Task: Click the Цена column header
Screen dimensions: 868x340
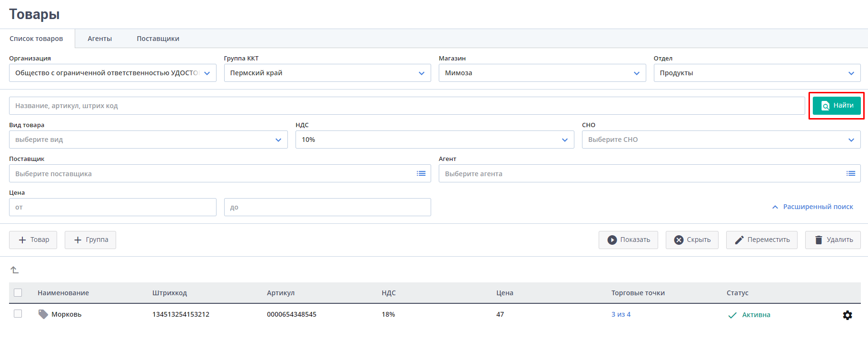Action: pos(505,293)
